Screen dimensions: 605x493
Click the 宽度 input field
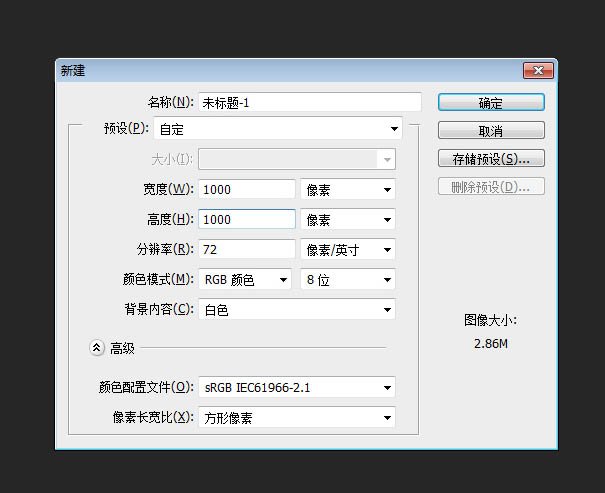point(247,189)
